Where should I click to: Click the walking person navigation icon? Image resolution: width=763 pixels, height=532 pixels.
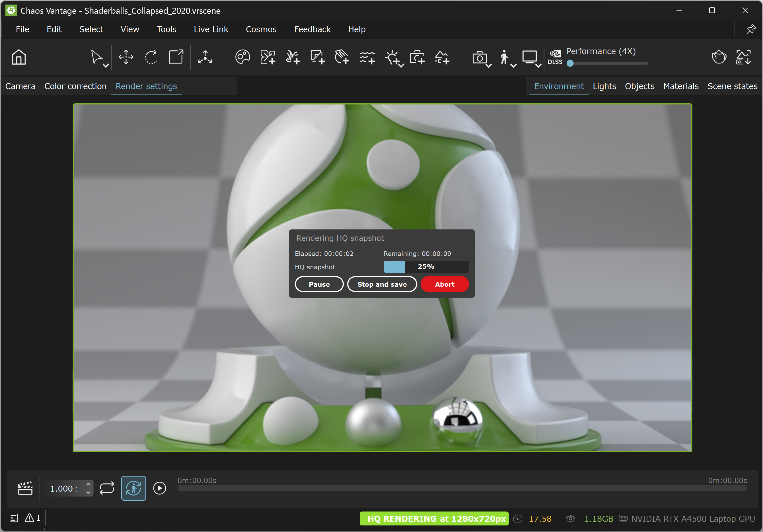click(505, 57)
